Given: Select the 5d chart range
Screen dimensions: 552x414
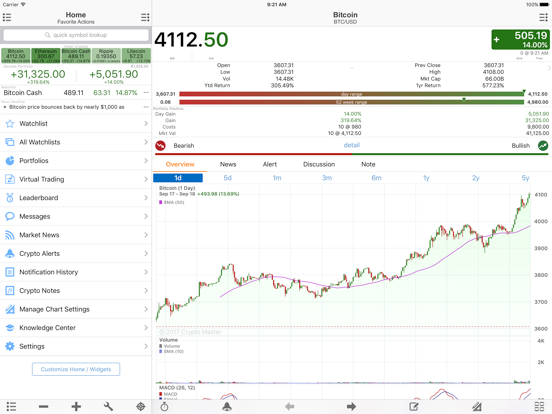Looking at the screenshot, I should click(x=227, y=178).
